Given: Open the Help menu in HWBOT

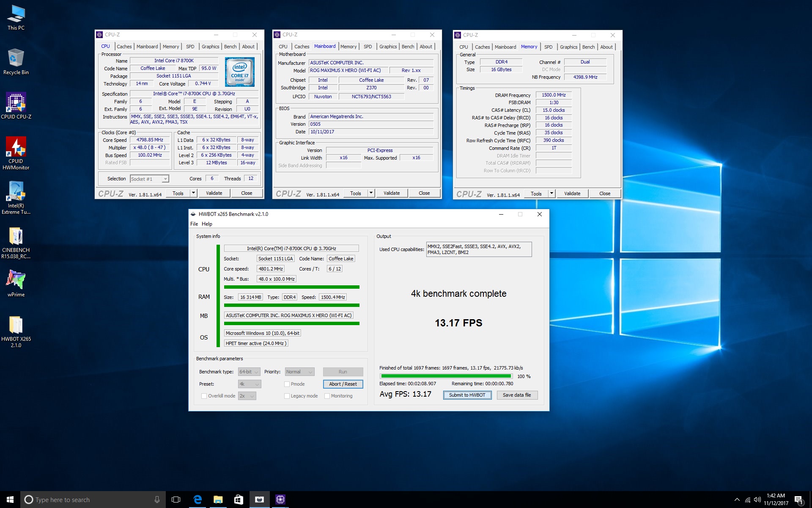Looking at the screenshot, I should pos(207,224).
